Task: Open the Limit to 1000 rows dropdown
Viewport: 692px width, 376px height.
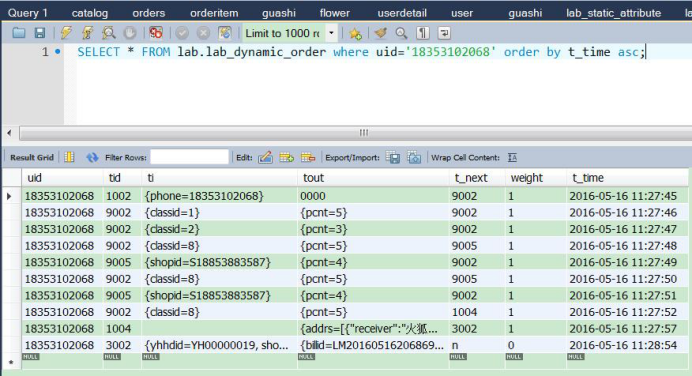Action: [x=290, y=33]
